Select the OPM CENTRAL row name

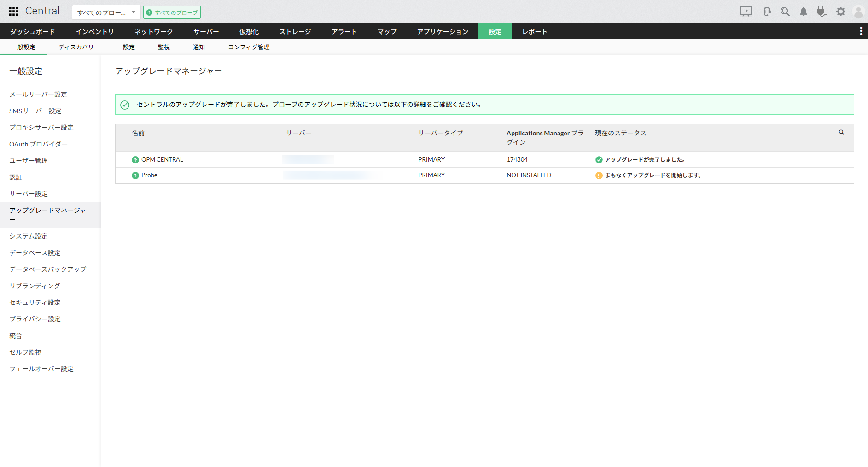162,160
